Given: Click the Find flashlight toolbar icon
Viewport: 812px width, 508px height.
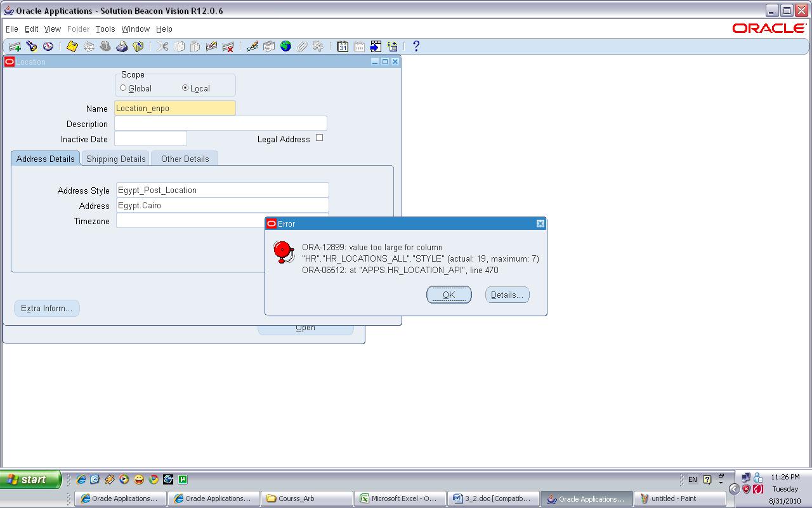Looking at the screenshot, I should (31, 46).
